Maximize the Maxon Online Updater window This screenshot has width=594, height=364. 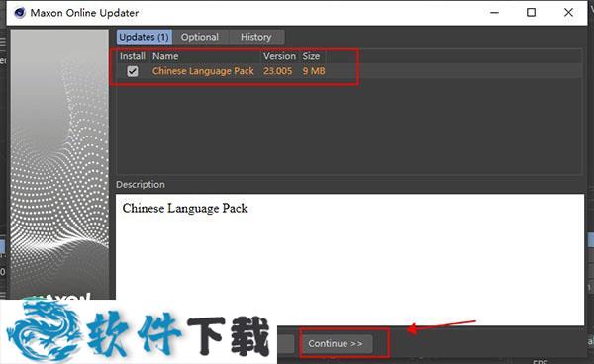point(531,13)
